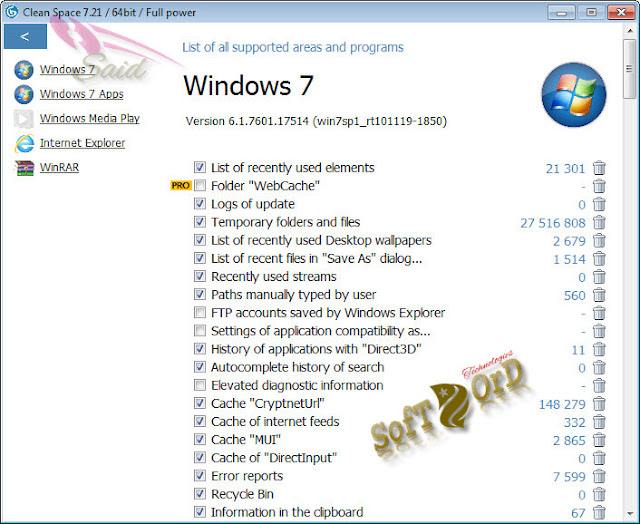Click trash icon for Elevated diagnostic information
The width and height of the screenshot is (640, 524).
pyautogui.click(x=599, y=386)
